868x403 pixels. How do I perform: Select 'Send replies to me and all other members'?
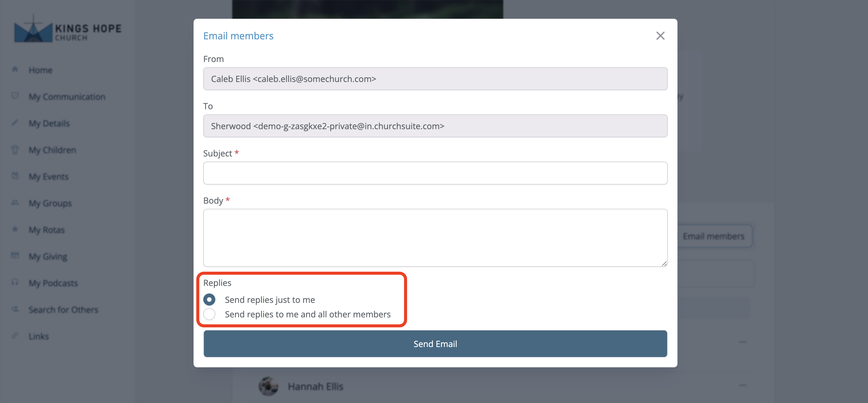click(x=209, y=314)
